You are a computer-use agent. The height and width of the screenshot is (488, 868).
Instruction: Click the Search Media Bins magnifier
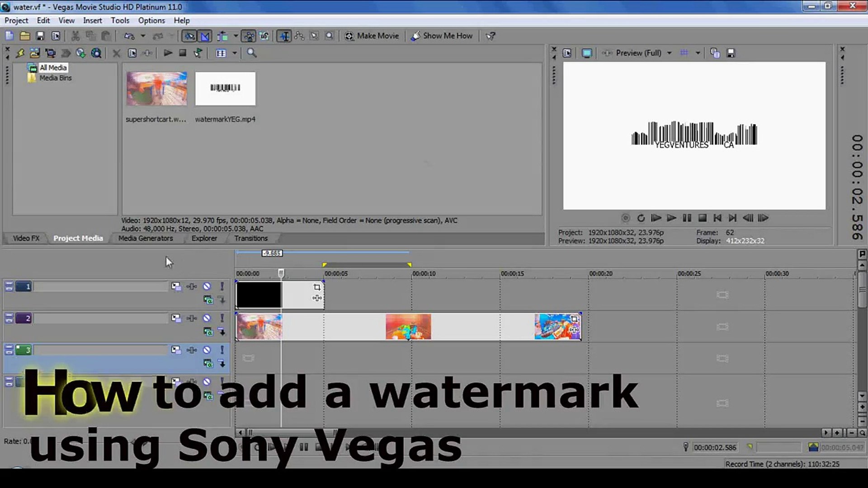(x=252, y=53)
